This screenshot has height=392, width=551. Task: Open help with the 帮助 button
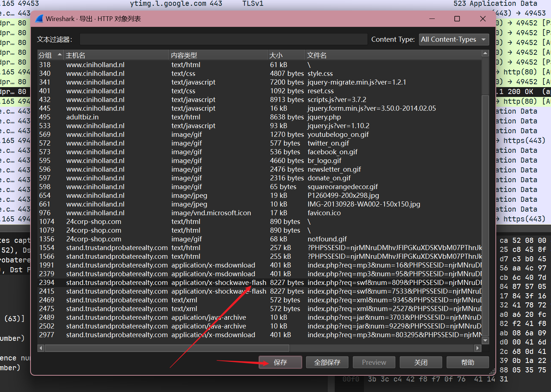pyautogui.click(x=467, y=362)
